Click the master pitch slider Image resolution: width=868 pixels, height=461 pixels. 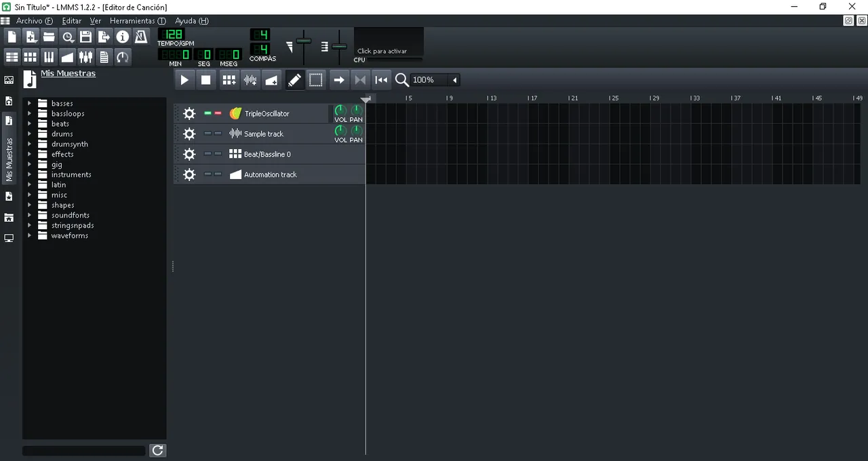coord(339,47)
